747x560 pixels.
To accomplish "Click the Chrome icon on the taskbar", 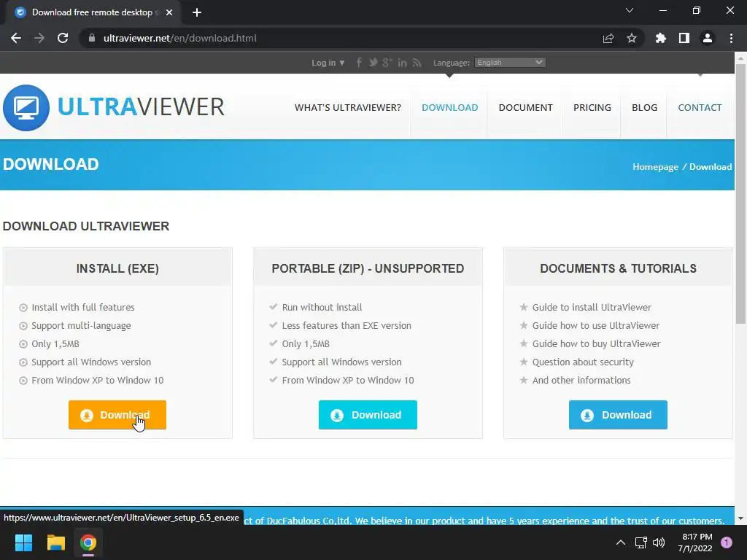I will (88, 542).
